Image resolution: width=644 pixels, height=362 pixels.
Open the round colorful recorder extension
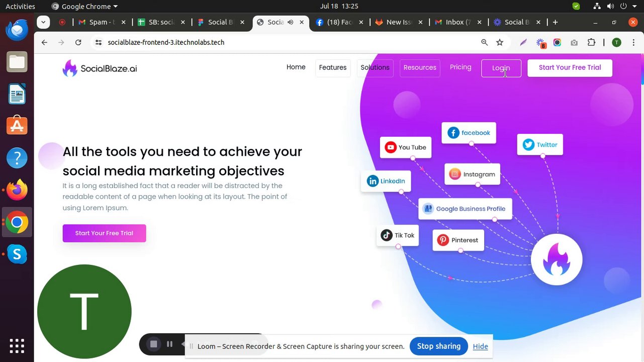(557, 43)
